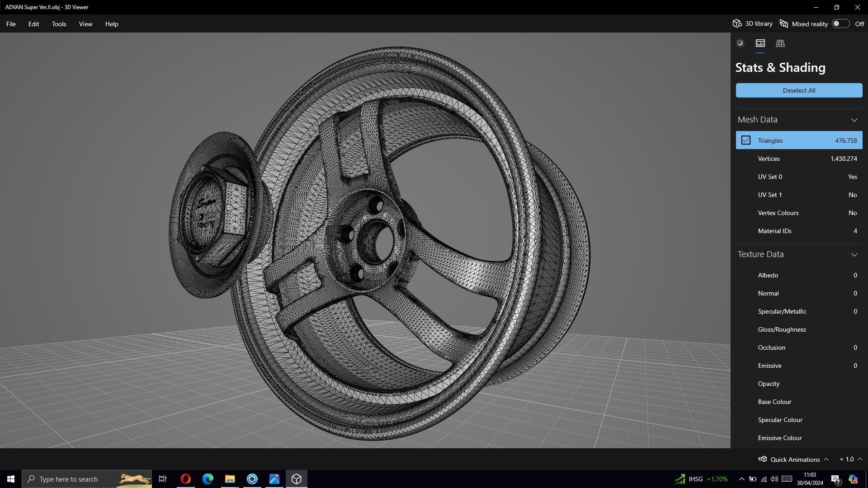
Task: Select the Material IDs row
Action: tap(799, 231)
